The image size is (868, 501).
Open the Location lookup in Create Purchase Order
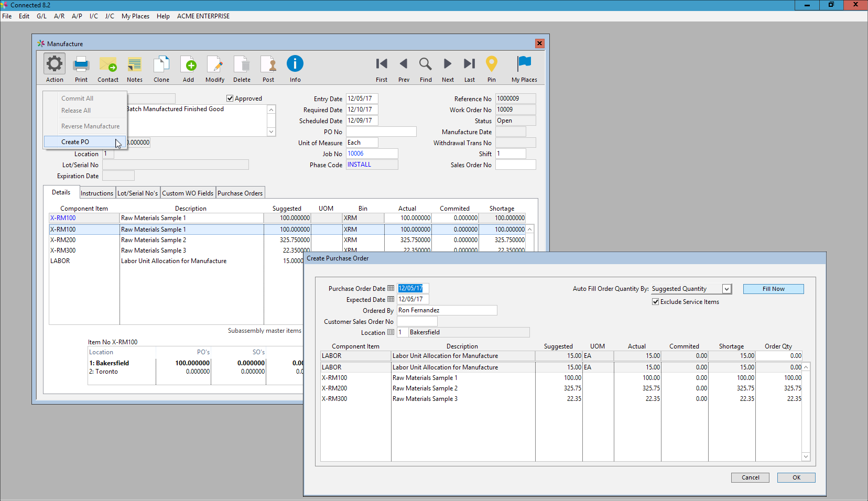pyautogui.click(x=390, y=332)
